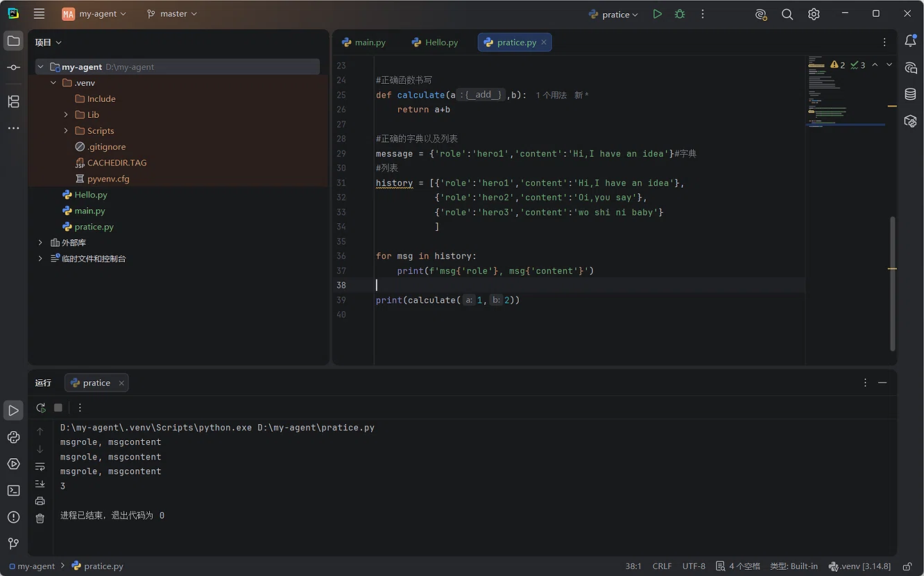Open more tool windows ellipsis

[x=13, y=128]
